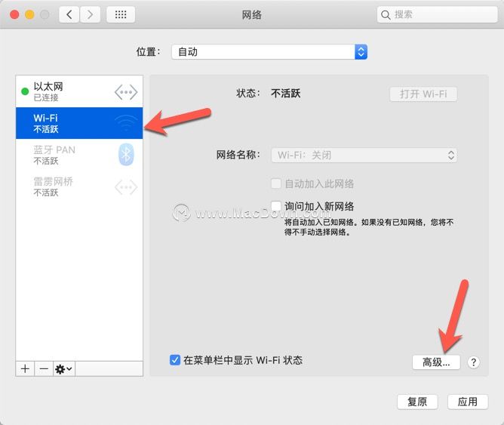Open the 位置 location dropdown
Viewport: 504px width, 425px height.
tap(269, 52)
